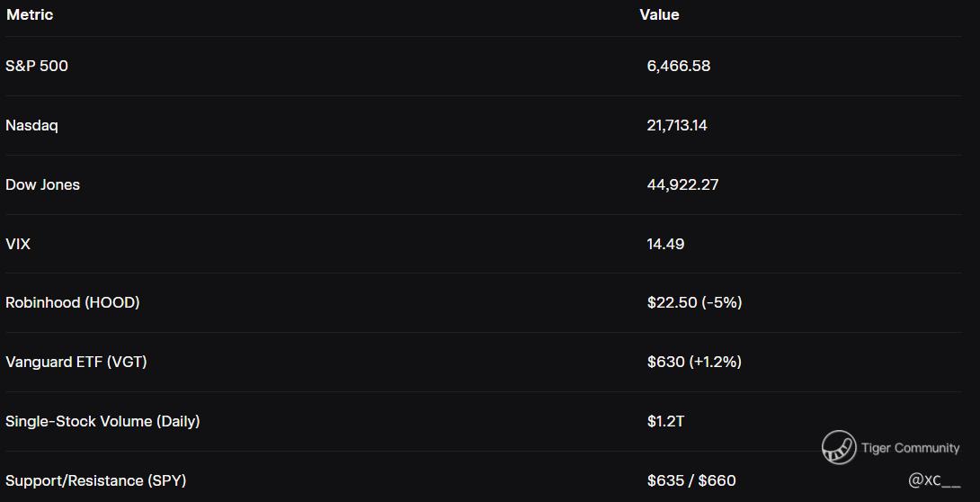Viewport: 980px width, 502px height.
Task: Click the Robinhood (HOOD) row label
Action: 73,302
